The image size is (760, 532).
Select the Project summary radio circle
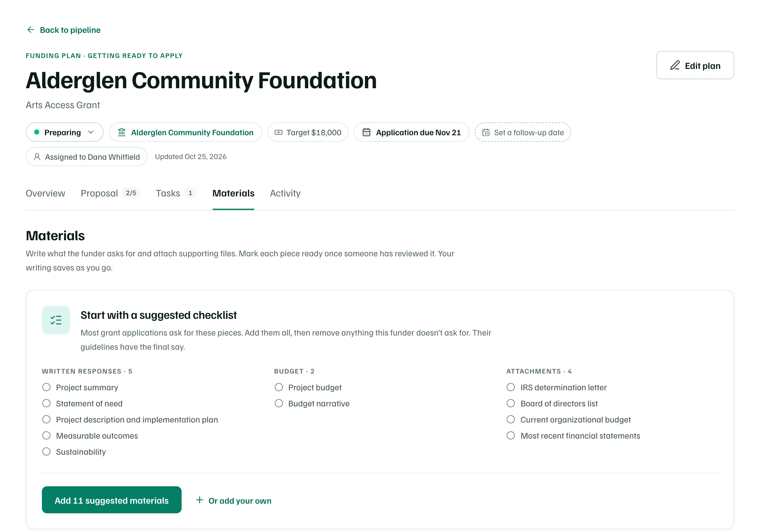point(46,387)
